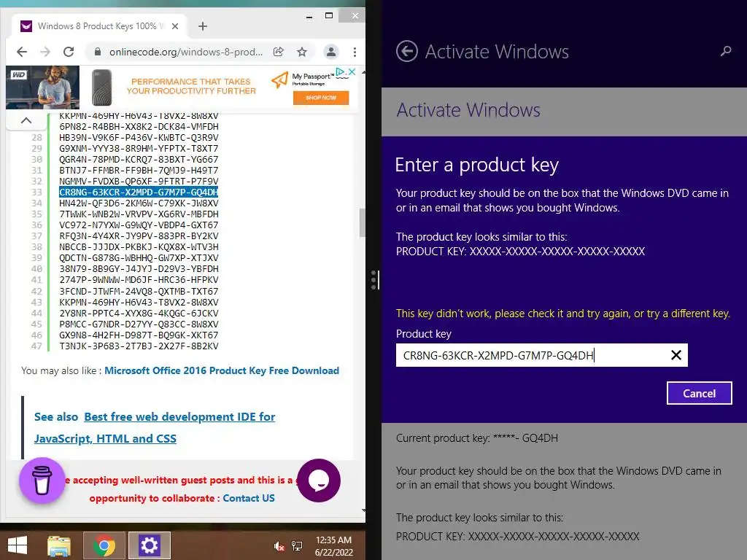Click PC settings gear on taskbar
Screen dimensions: 747x560
149,545
